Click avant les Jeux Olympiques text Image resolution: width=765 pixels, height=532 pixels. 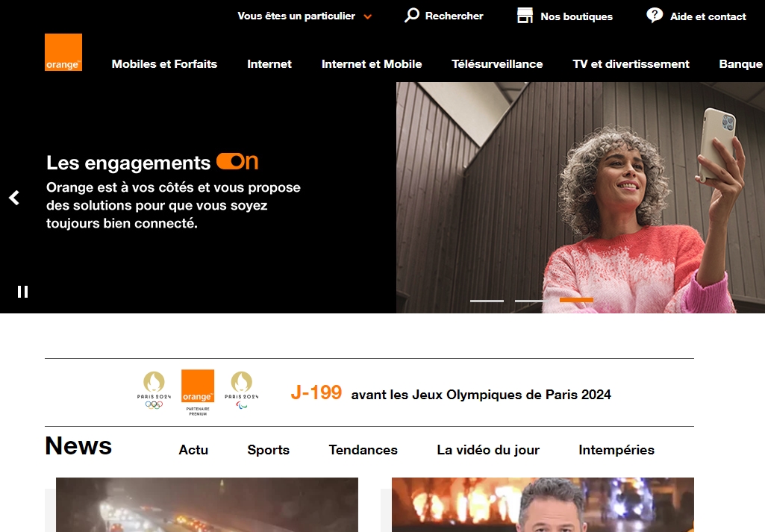[481, 395]
